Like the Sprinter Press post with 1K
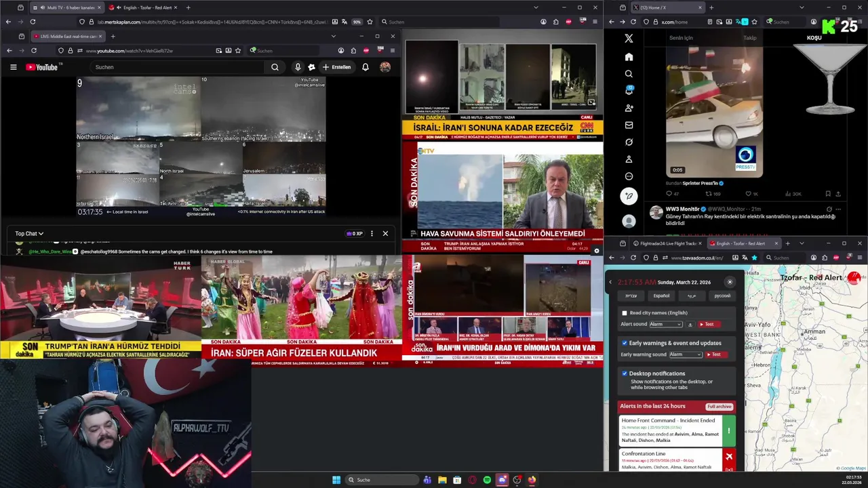868x488 pixels. click(751, 194)
